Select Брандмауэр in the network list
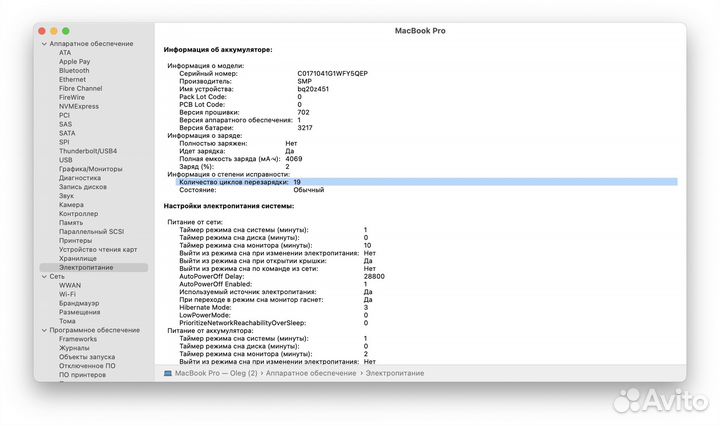The image size is (720, 426). pos(80,303)
